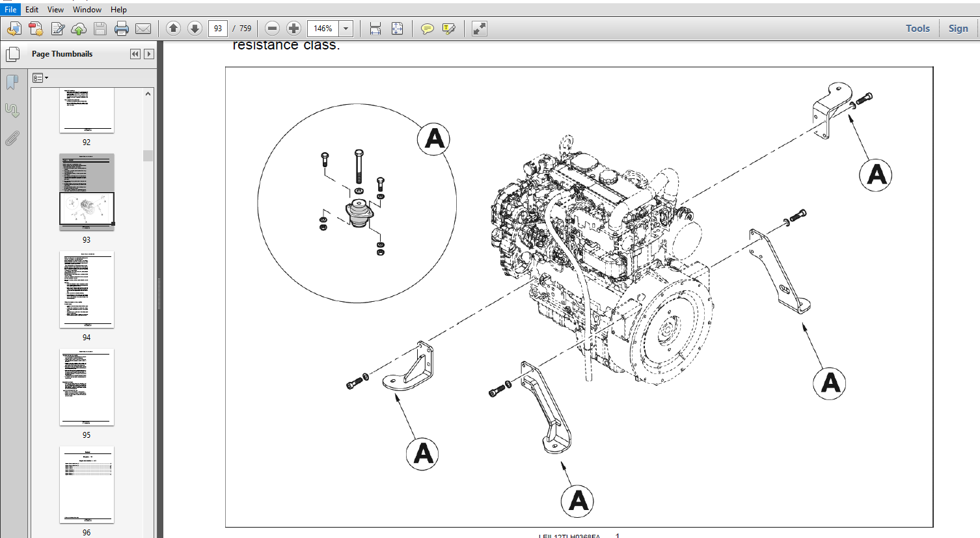Select page 96 thumbnail
The width and height of the screenshot is (980, 538).
87,485
